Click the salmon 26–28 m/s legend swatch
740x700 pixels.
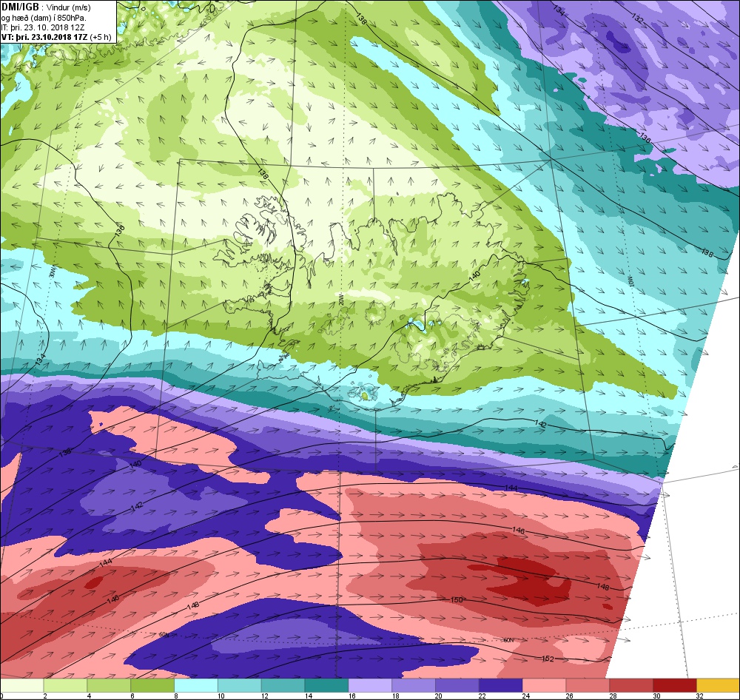click(588, 685)
